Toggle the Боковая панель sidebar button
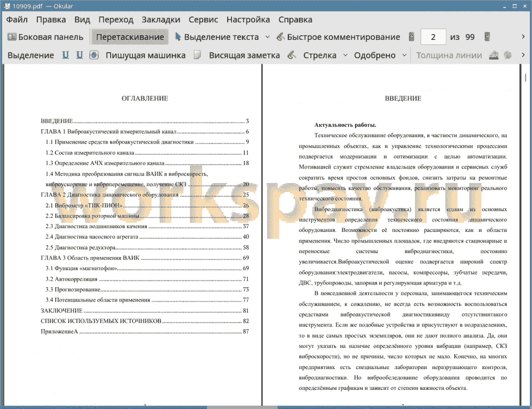Screen dimensions: 532x409 [x=45, y=37]
